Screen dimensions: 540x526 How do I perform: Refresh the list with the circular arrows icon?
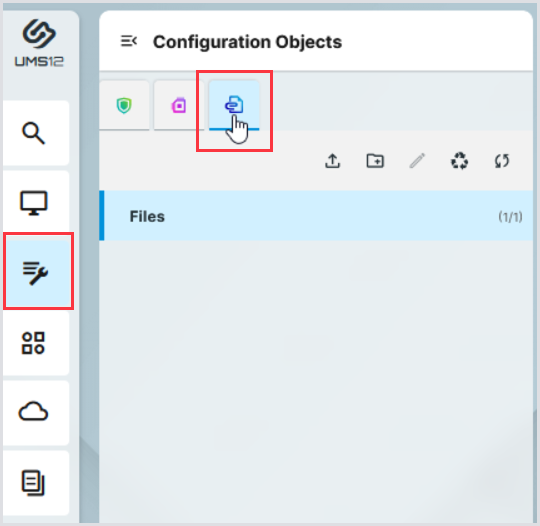pos(502,161)
